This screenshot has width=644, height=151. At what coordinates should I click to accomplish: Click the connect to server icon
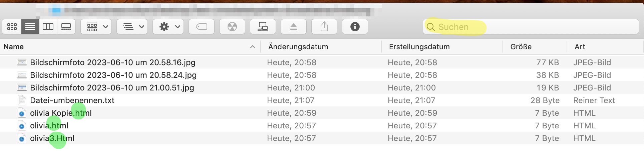tap(263, 27)
